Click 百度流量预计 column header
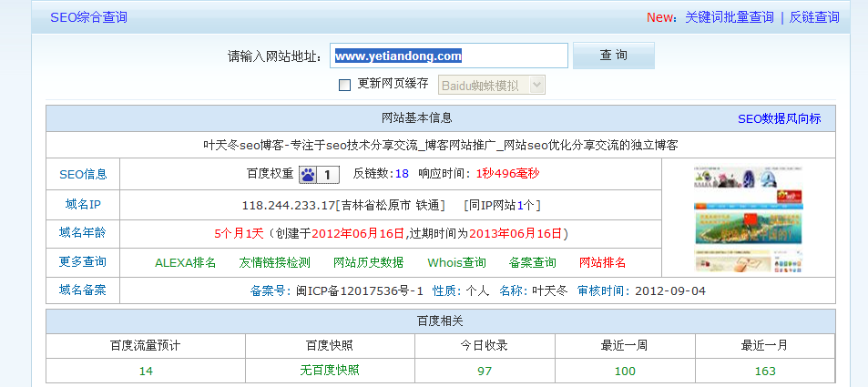Viewport: 868px width, 387px height. [x=146, y=346]
